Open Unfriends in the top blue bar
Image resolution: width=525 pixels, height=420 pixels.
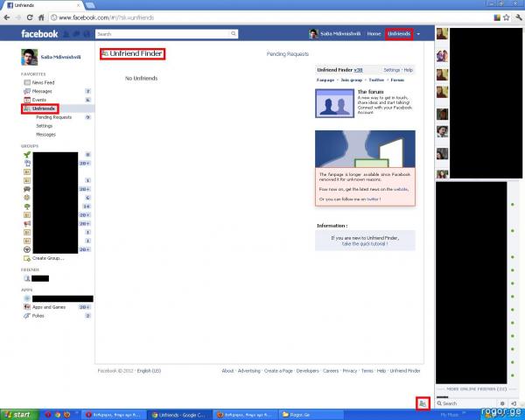399,34
